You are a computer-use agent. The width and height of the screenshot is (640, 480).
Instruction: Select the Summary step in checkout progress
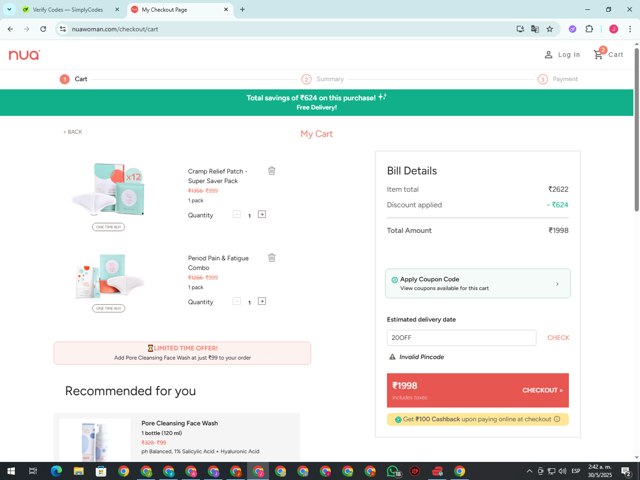point(322,79)
